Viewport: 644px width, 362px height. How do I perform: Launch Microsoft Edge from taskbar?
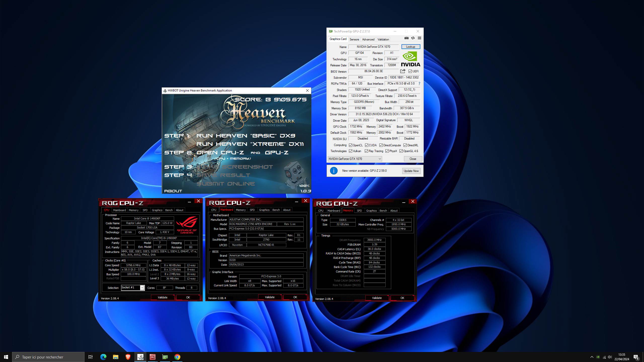point(103,357)
